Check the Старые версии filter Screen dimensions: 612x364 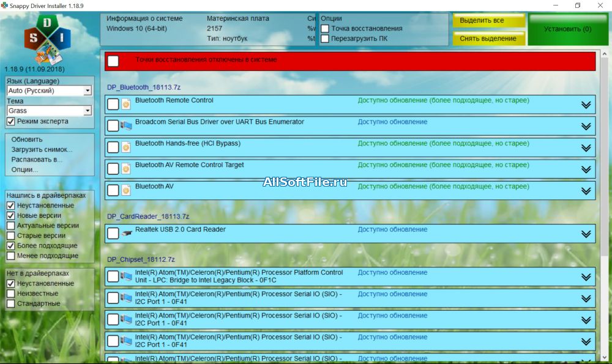(11, 236)
